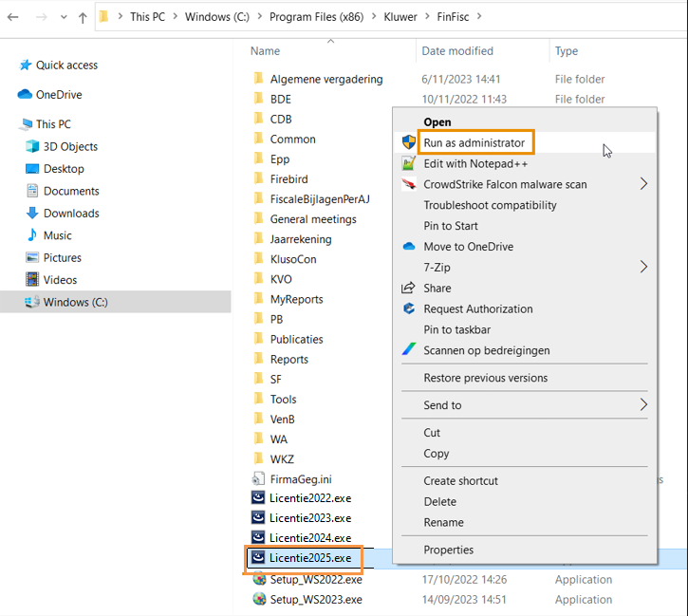This screenshot has width=688, height=616.
Task: Select Properties from the context menu
Action: click(x=448, y=550)
